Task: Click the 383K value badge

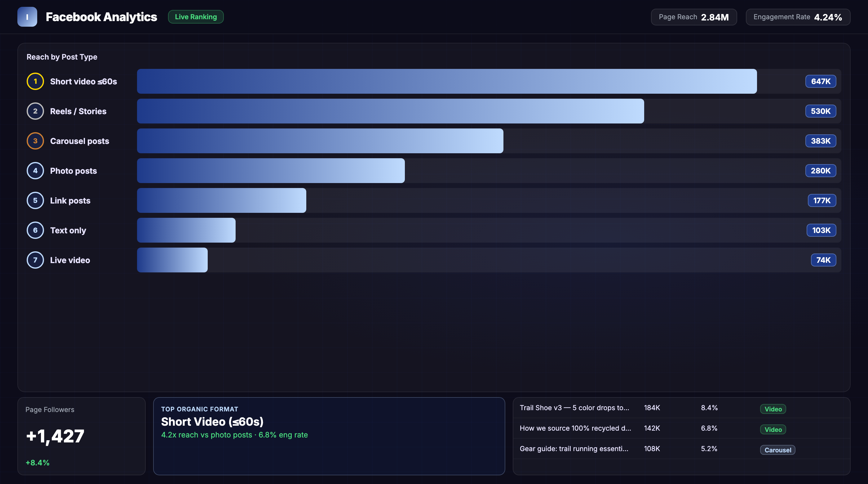Action: [x=821, y=141]
